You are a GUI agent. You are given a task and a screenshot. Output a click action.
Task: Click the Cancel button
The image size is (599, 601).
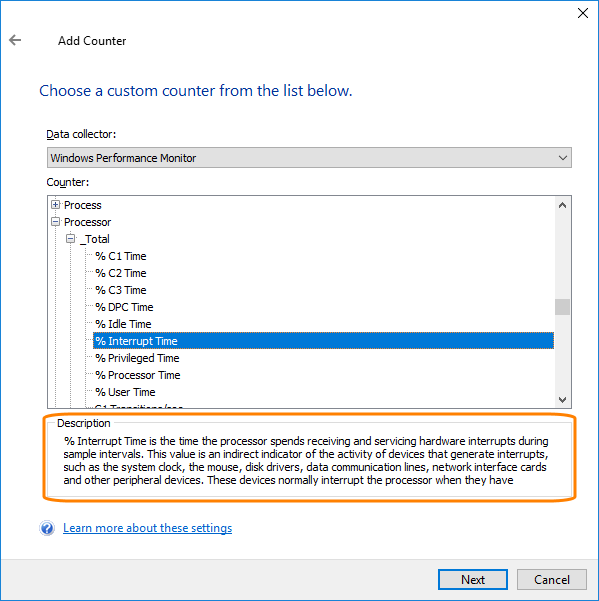point(552,580)
